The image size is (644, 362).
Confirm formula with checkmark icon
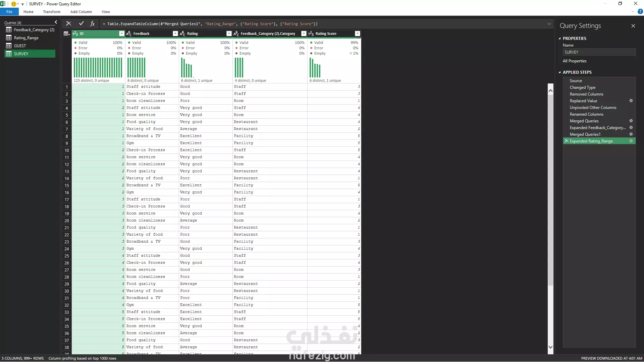click(81, 23)
